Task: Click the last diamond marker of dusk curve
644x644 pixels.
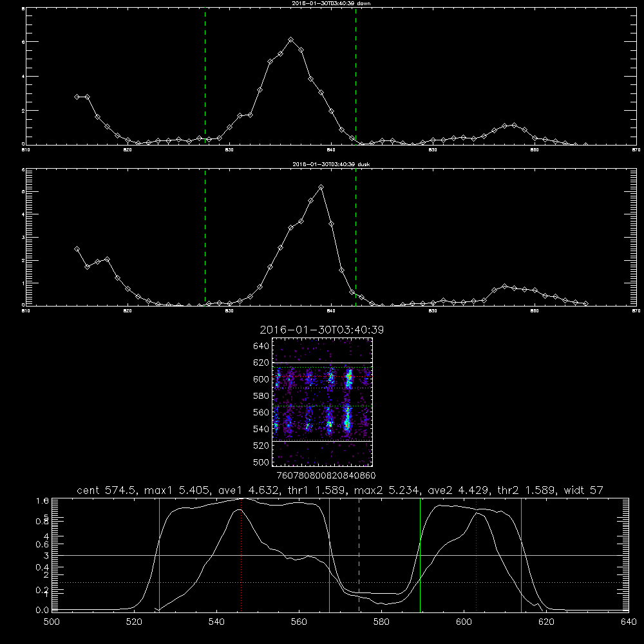Action: click(585, 303)
